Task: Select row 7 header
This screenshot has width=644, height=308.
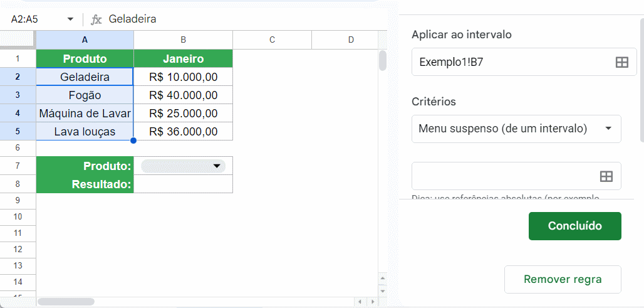Action: (x=18, y=166)
